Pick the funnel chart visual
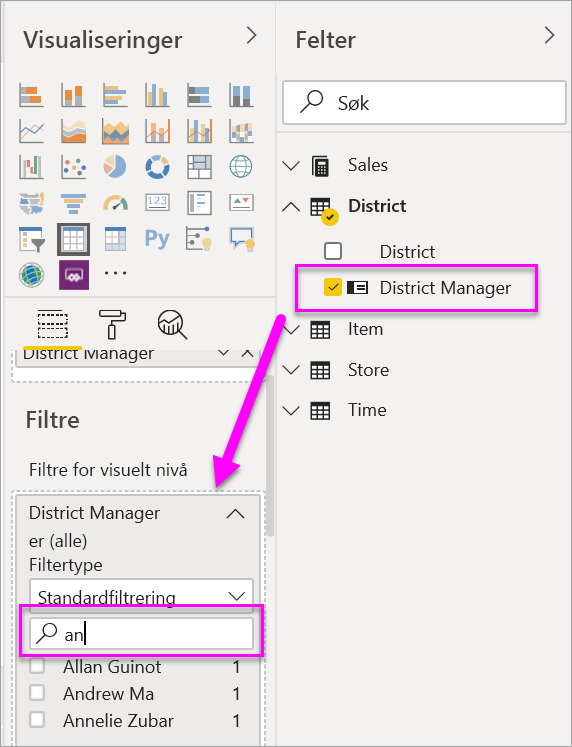572x747 pixels. (73, 203)
